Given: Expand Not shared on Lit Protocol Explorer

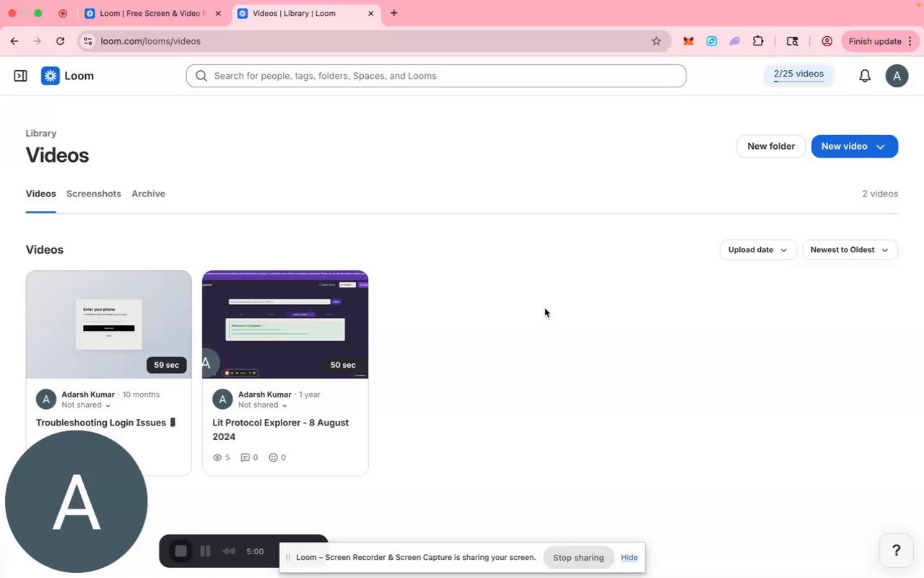Looking at the screenshot, I should (x=263, y=405).
